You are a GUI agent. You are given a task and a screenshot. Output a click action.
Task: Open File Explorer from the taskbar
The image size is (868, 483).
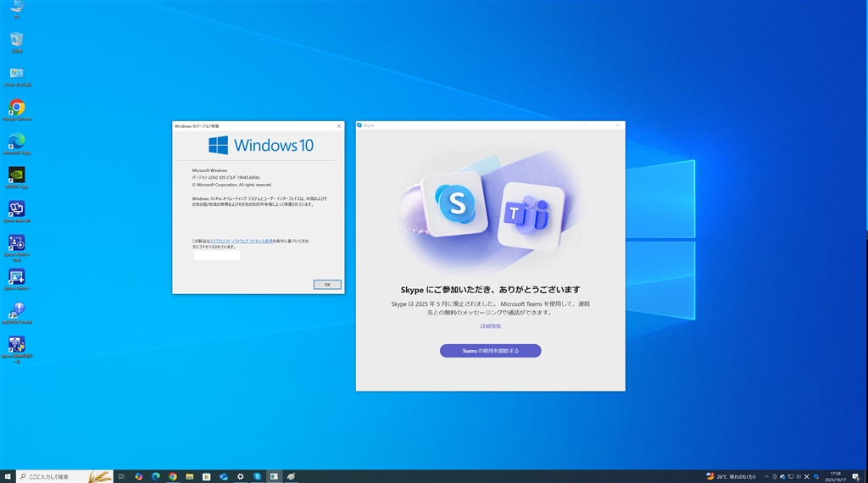point(189,476)
